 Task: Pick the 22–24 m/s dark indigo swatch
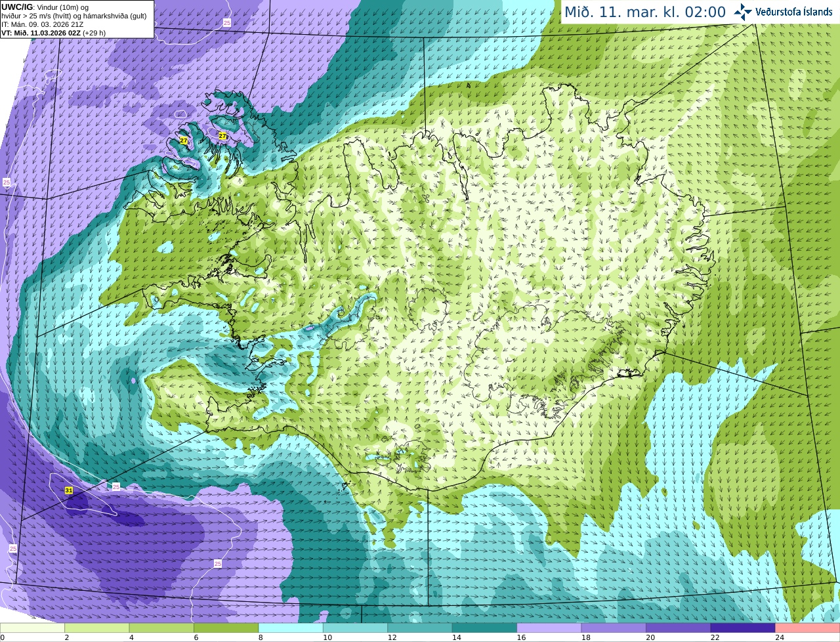744,628
